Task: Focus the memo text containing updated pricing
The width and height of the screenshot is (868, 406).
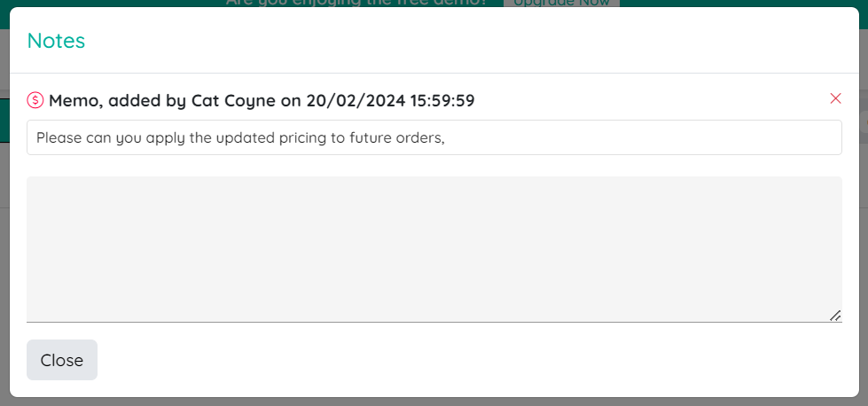Action: click(x=434, y=137)
